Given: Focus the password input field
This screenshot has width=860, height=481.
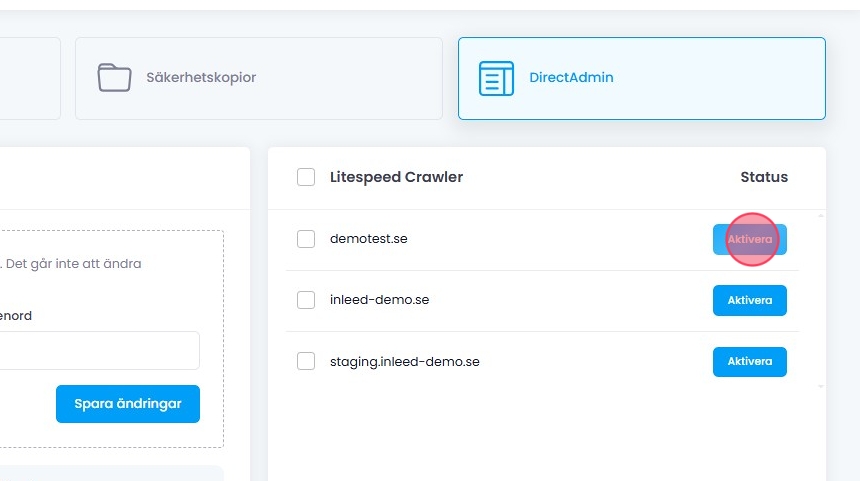Looking at the screenshot, I should pos(100,351).
